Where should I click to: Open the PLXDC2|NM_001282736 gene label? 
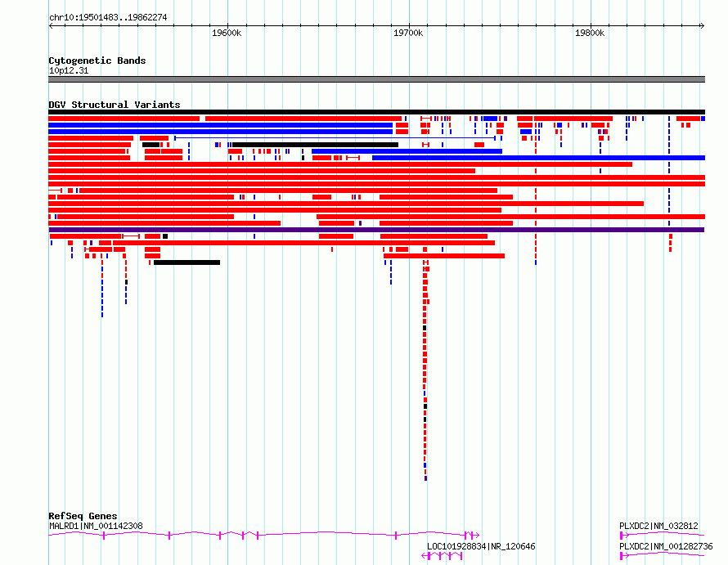666,546
